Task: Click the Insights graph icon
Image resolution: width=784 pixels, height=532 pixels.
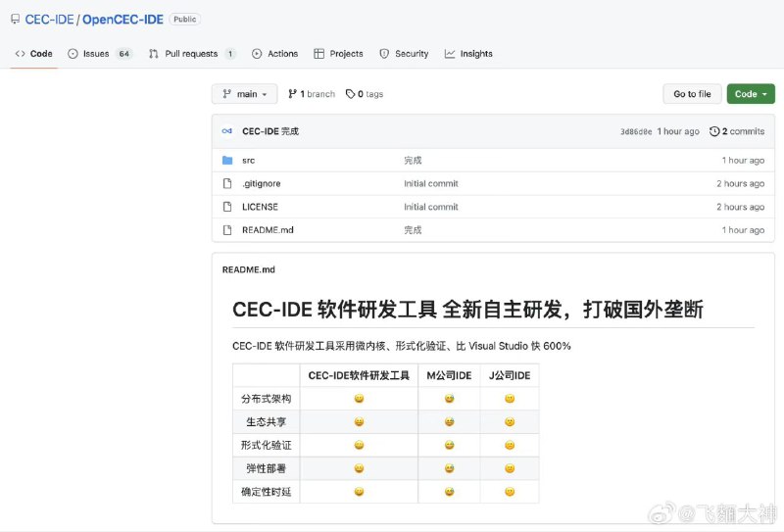Action: tap(450, 54)
